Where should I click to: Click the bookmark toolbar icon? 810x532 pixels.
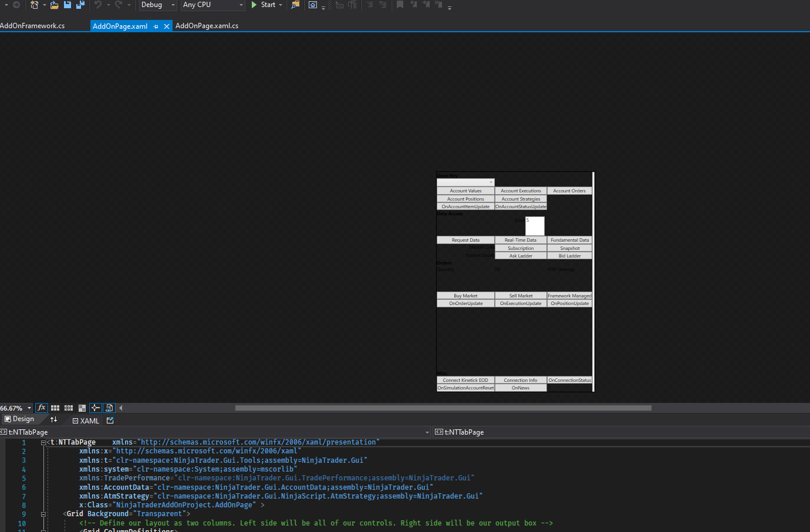(400, 5)
